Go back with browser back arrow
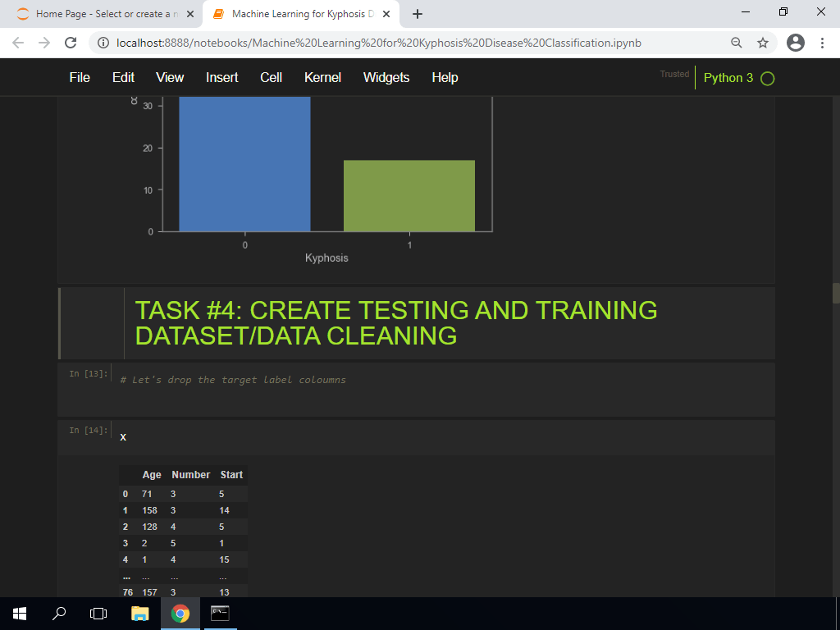Image resolution: width=840 pixels, height=630 pixels. click(x=18, y=43)
